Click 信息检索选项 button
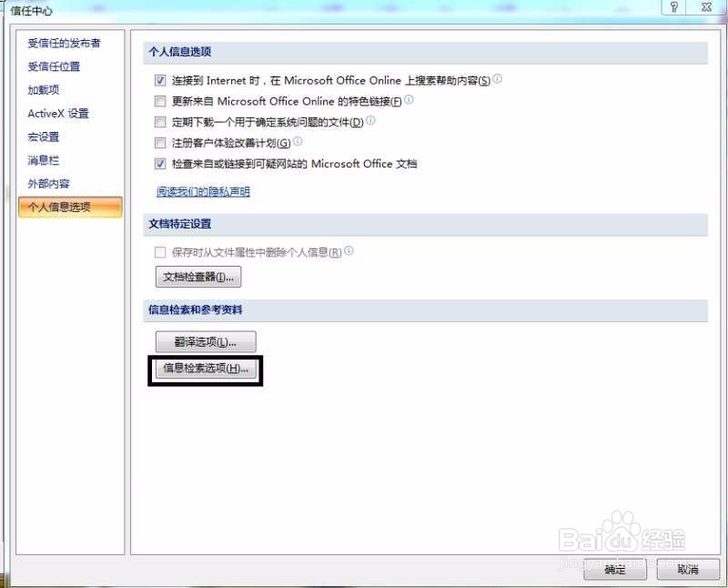Image resolution: width=728 pixels, height=588 pixels. (206, 369)
